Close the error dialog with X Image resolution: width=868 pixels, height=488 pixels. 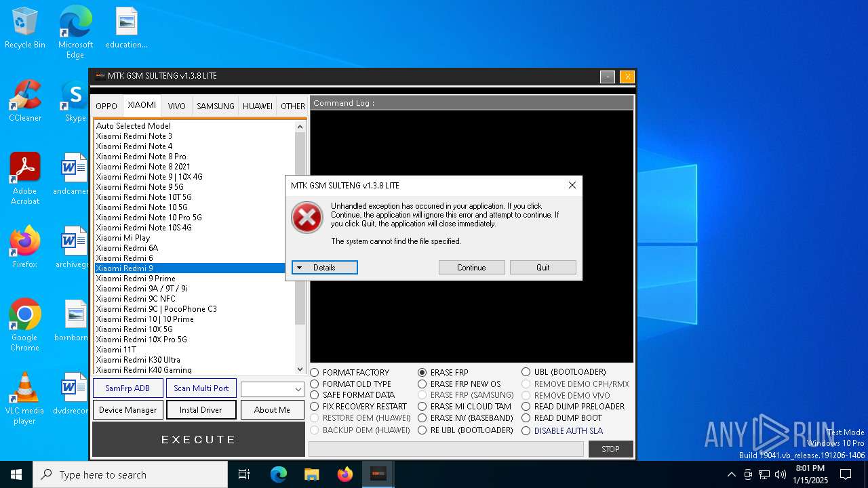click(572, 185)
